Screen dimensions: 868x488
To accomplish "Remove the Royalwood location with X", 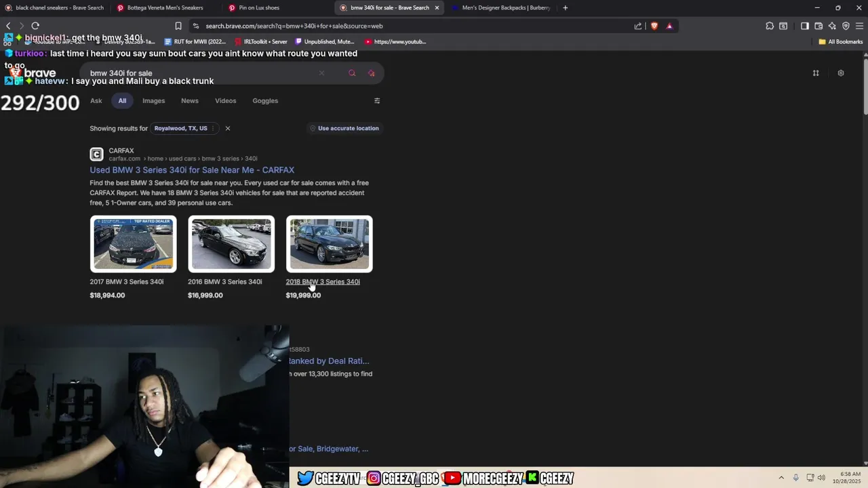I will (228, 128).
